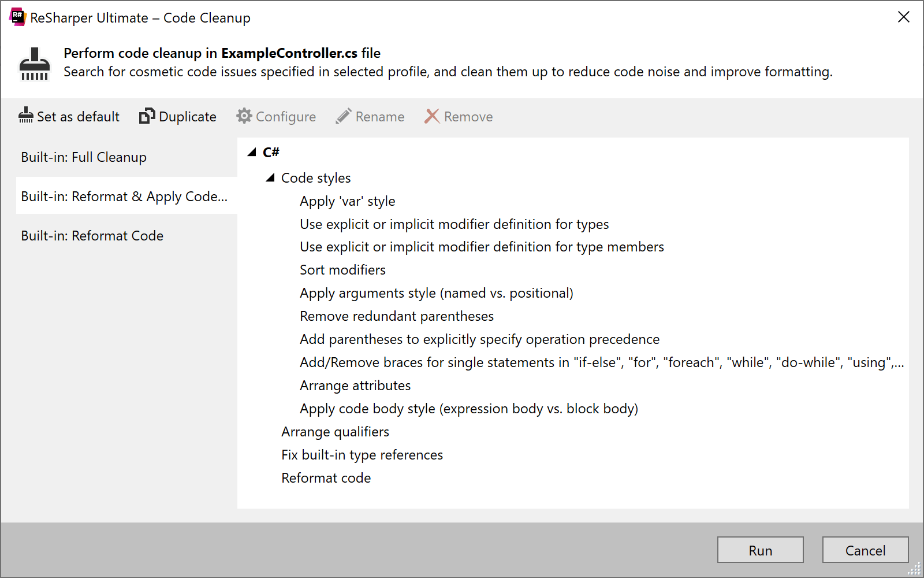924x578 pixels.
Task: Click the Set as default broom icon
Action: coord(26,116)
